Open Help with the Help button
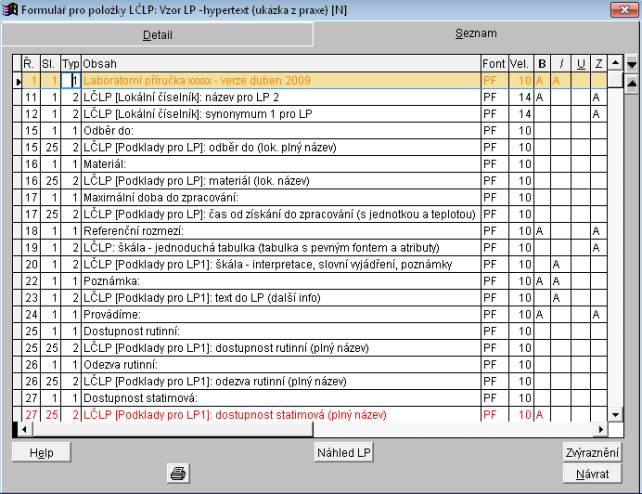642x494 pixels. 41,453
